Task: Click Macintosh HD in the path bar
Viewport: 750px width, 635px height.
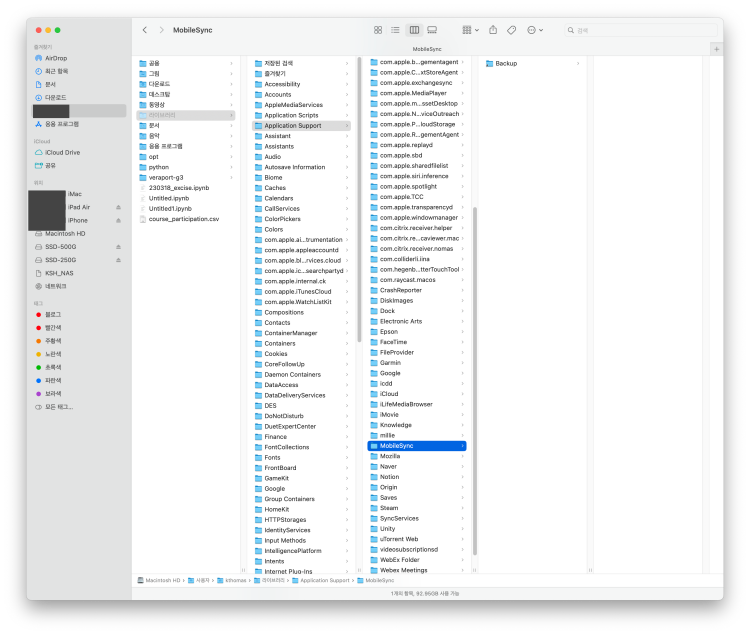Action: pyautogui.click(x=159, y=580)
